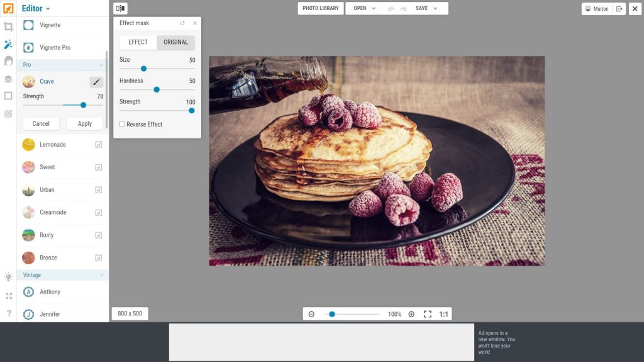Image resolution: width=644 pixels, height=362 pixels.
Task: Click the sign out icon
Action: tap(619, 9)
